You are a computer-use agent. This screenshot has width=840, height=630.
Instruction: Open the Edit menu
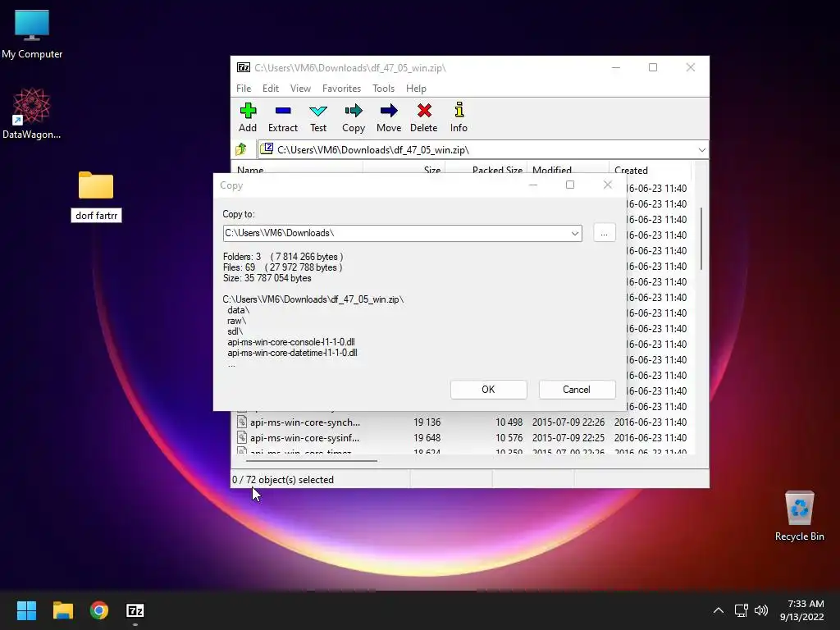271,89
